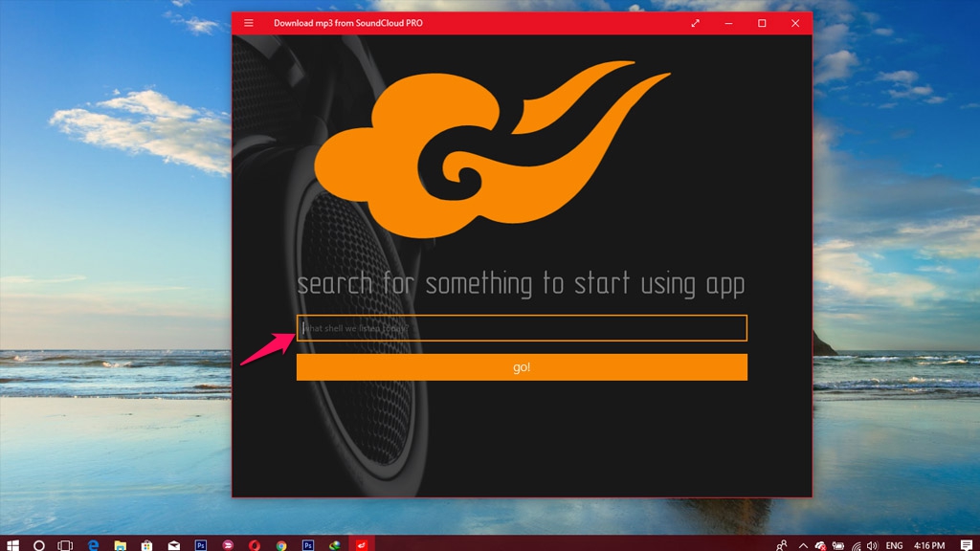The height and width of the screenshot is (551, 980).
Task: Launch Google Chrome from the taskbar
Action: 281,545
